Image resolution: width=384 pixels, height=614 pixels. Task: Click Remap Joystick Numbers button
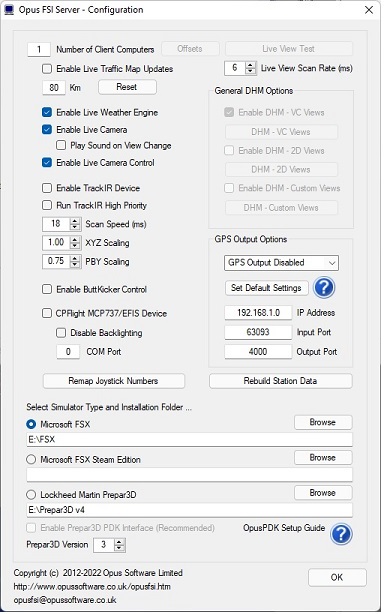(114, 381)
